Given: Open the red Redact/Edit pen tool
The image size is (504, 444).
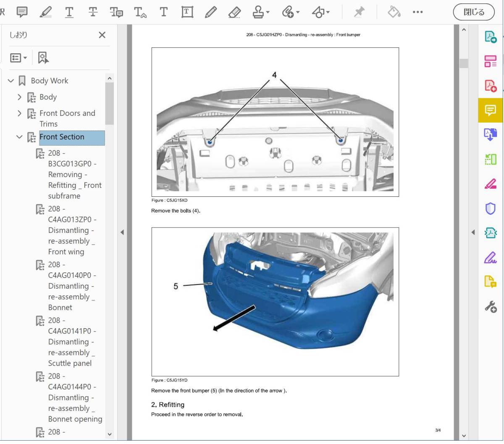Looking at the screenshot, I should [491, 184].
